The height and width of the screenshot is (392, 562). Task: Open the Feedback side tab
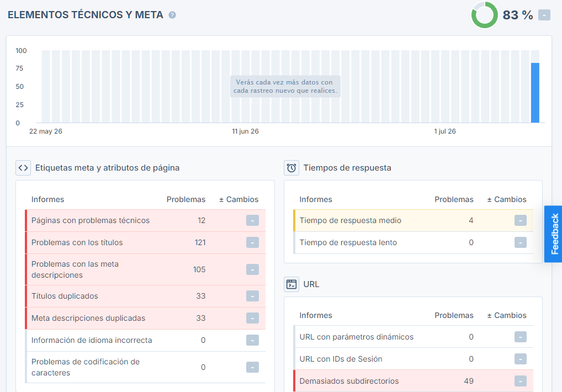553,234
